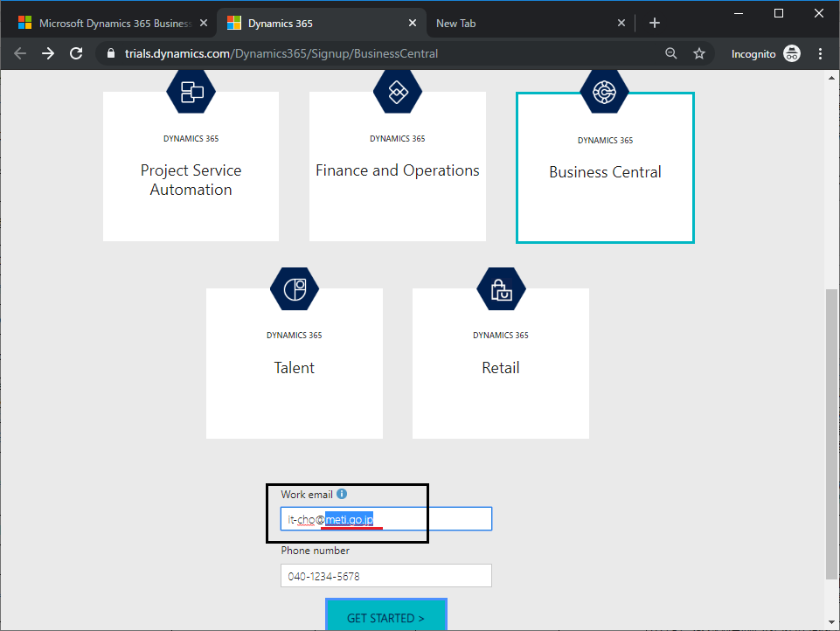
Task: Click the Work email info icon
Action: 342,494
